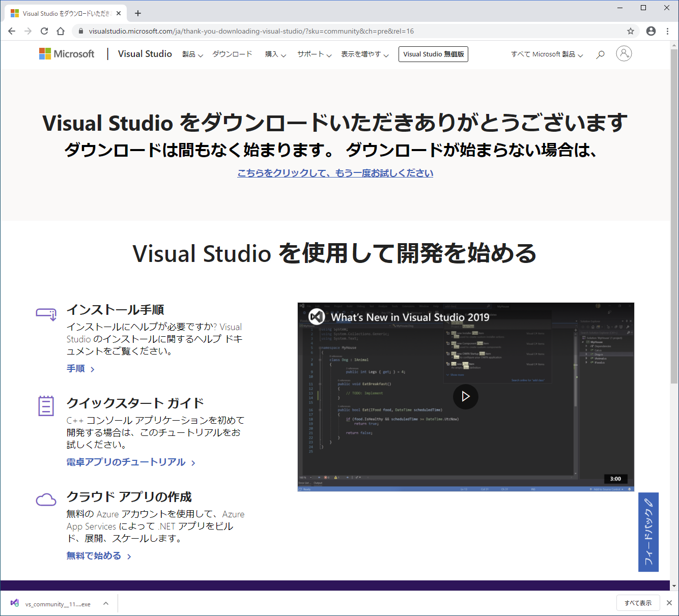Image resolution: width=679 pixels, height=616 pixels.
Task: Open vs_community downloaded file
Action: pyautogui.click(x=58, y=604)
